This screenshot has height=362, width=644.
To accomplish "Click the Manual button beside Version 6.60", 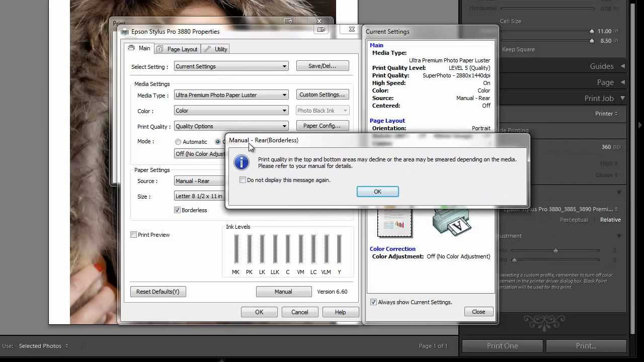I will pyautogui.click(x=283, y=292).
